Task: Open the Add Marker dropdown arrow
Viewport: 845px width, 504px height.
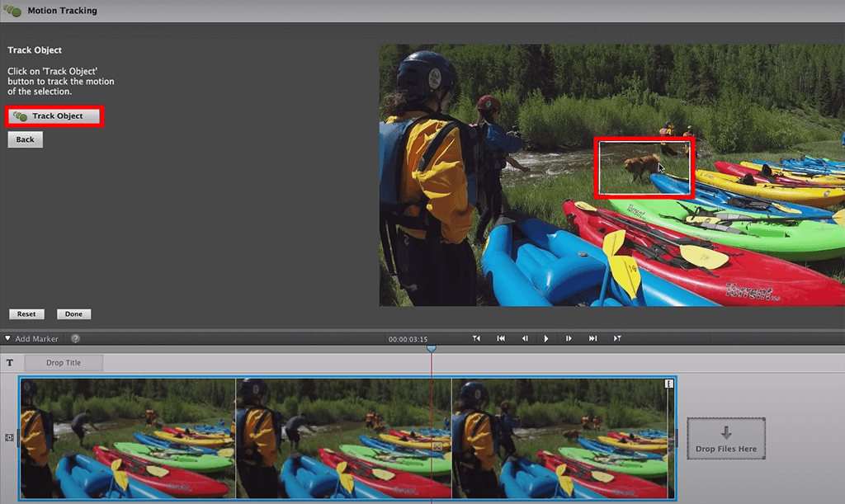Action: [7, 339]
